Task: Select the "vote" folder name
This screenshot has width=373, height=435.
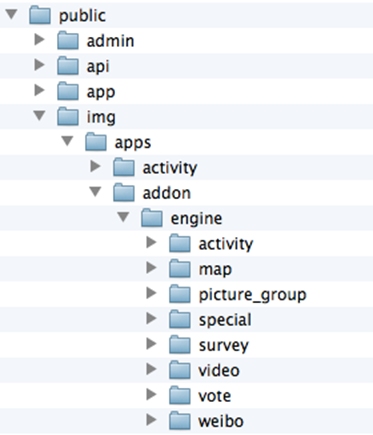Action: pyautogui.click(x=215, y=396)
